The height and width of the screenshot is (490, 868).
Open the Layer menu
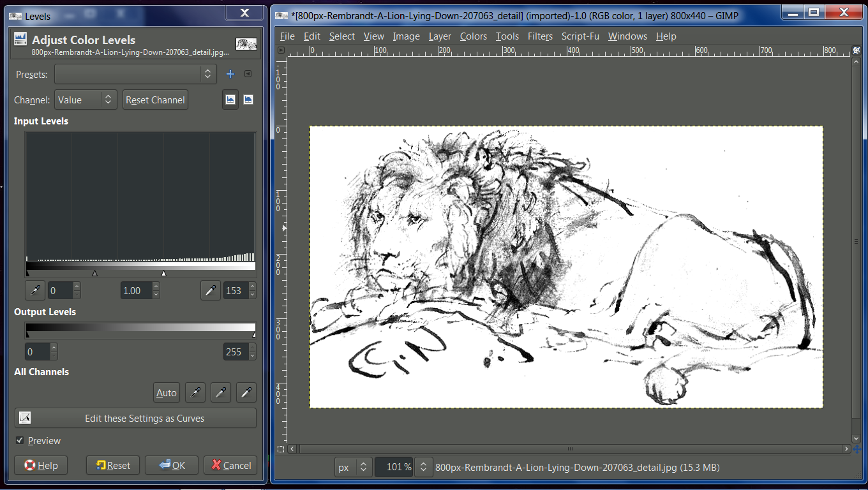(x=440, y=36)
